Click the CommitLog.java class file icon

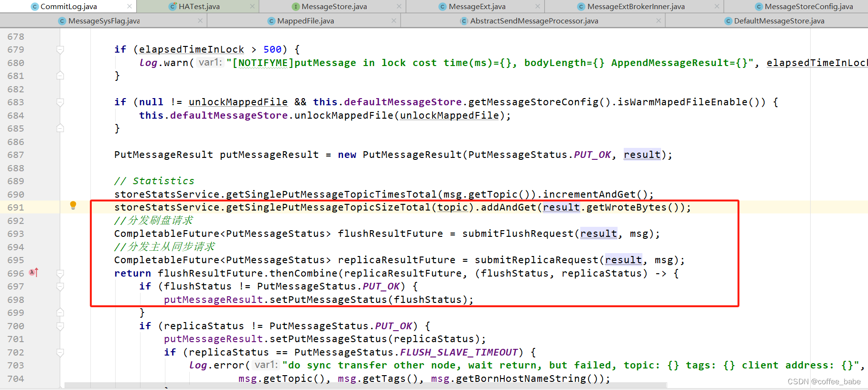pos(34,7)
